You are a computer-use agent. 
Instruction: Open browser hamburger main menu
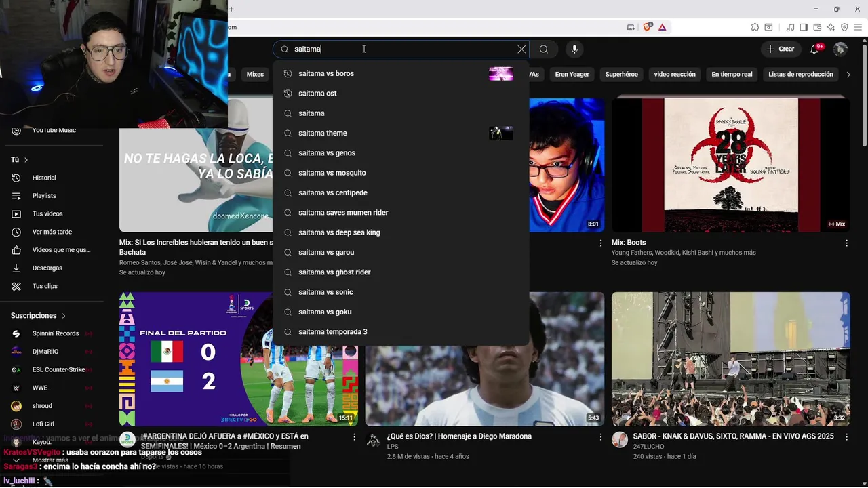tap(858, 27)
